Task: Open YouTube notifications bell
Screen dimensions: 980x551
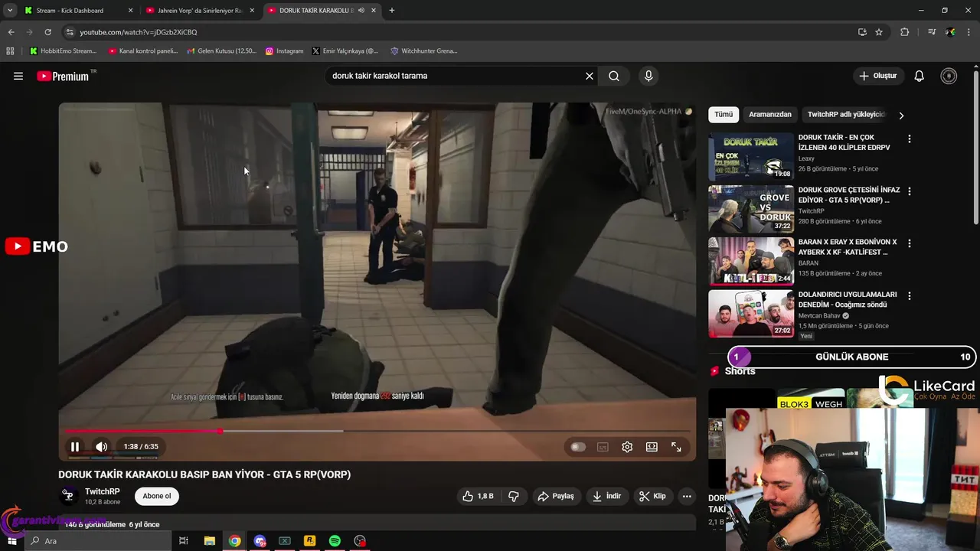Action: pyautogui.click(x=920, y=76)
